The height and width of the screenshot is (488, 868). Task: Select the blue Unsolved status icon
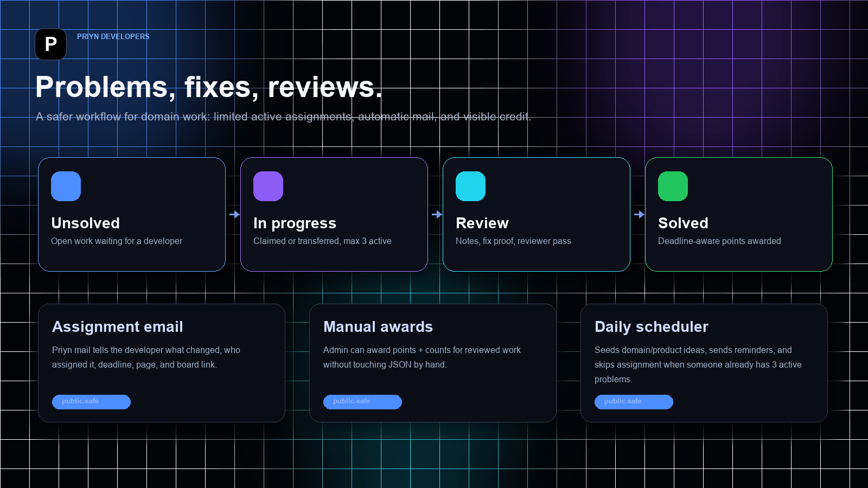click(66, 186)
